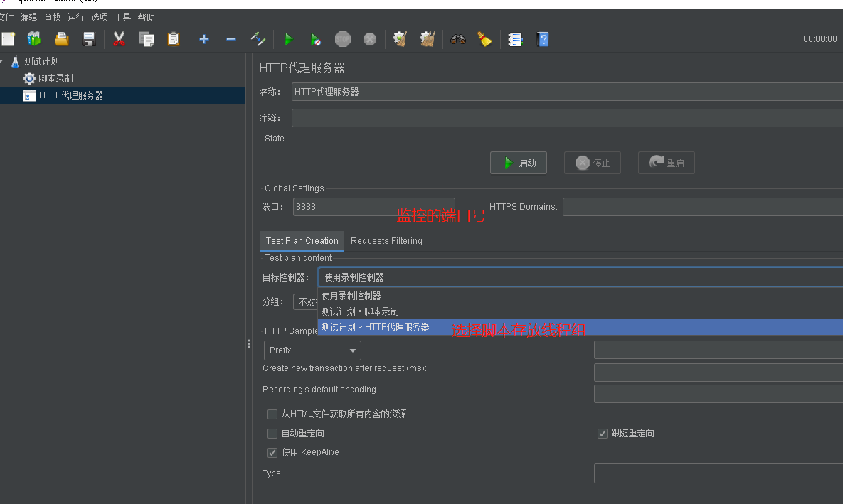Viewport: 843px width, 504px height.
Task: Start the test with green play icon
Action: (x=289, y=39)
